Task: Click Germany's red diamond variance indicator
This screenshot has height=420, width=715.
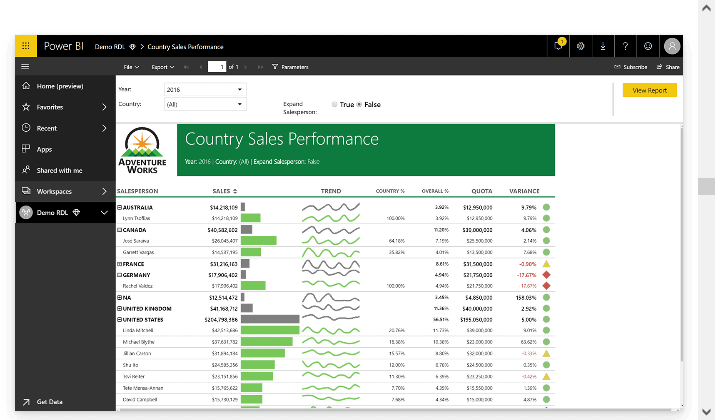Action: 546,275
